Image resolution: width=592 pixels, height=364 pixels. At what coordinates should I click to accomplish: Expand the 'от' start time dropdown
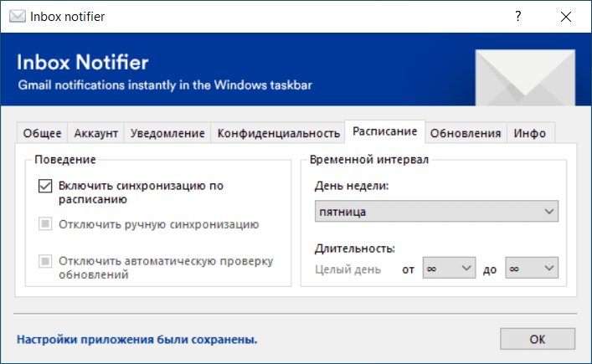(x=448, y=269)
